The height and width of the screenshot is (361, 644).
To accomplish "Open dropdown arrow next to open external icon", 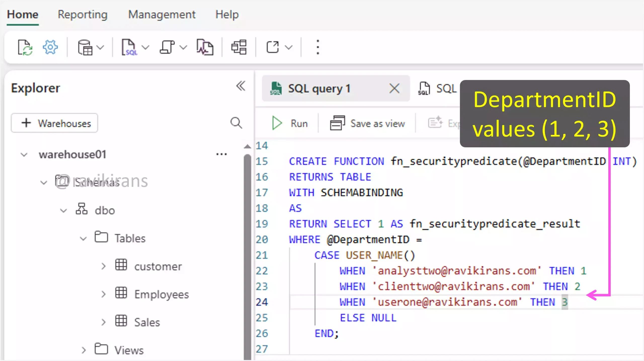I will click(x=289, y=47).
